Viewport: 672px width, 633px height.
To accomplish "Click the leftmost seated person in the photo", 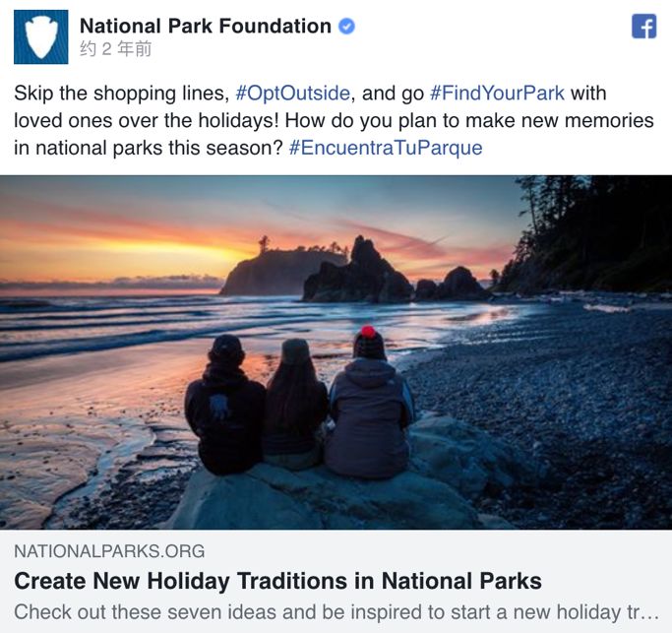I will coord(224,409).
